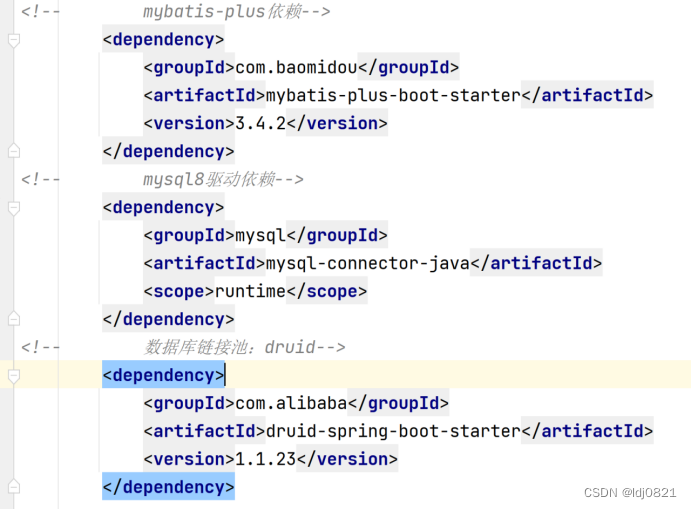Collapse the mysql dependency fold marker

tap(14, 208)
